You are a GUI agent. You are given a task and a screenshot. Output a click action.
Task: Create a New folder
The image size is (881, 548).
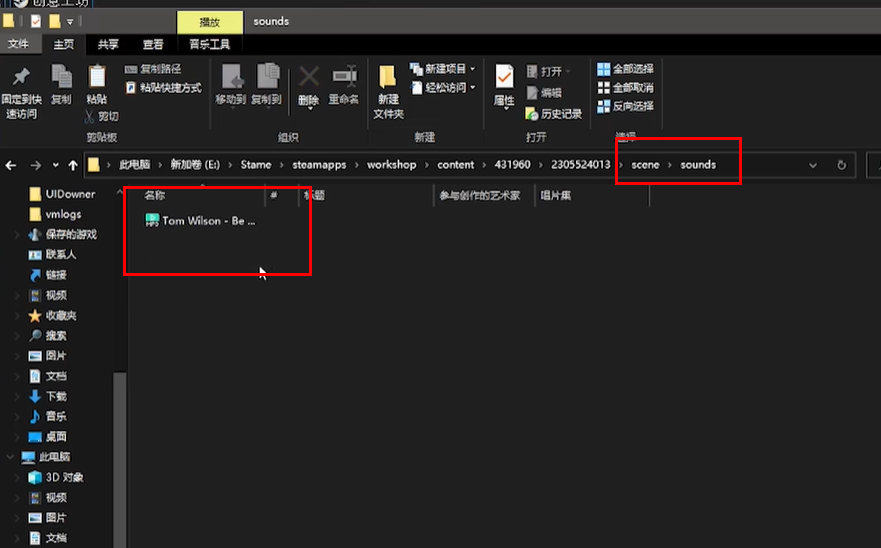(x=388, y=92)
